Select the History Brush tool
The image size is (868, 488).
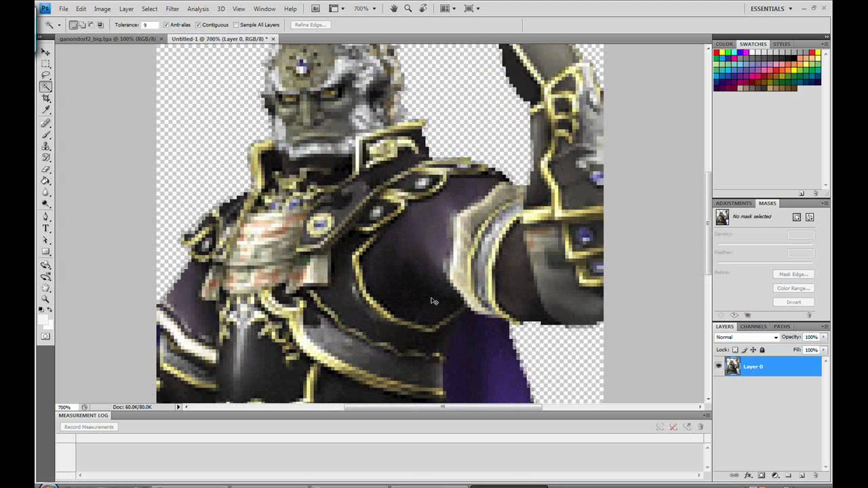click(45, 158)
